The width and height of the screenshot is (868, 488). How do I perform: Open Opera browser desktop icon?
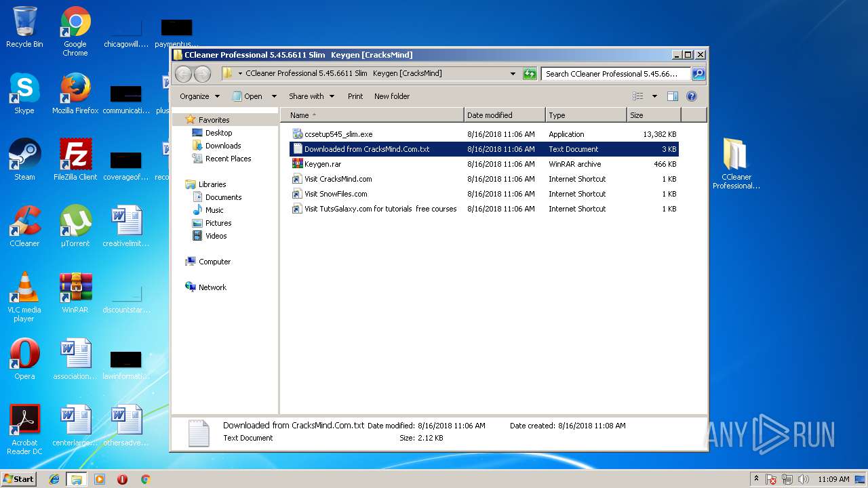[24, 359]
